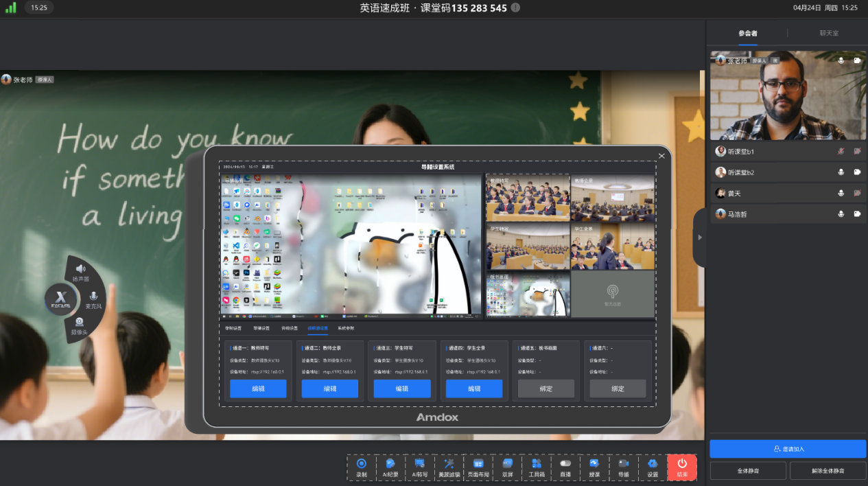The width and height of the screenshot is (868, 486).
Task: Click 绑定 button for 通道五 板书画面
Action: point(546,389)
